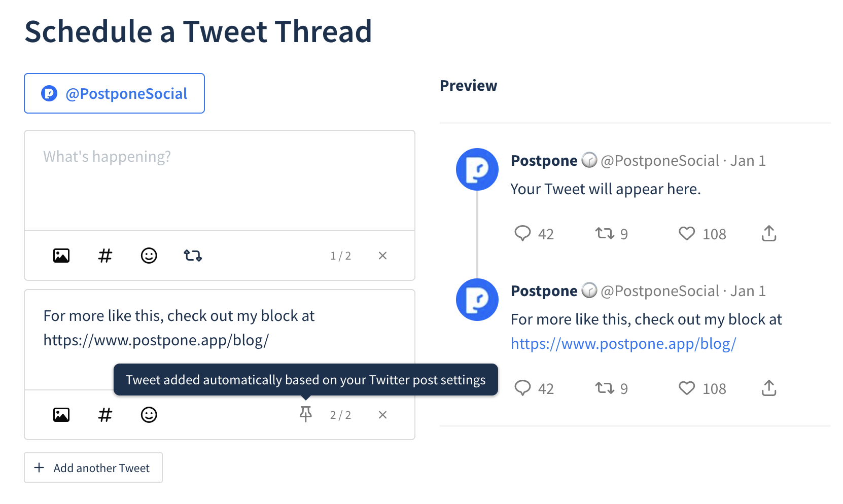Select the @PostponeSocial account button
The width and height of the screenshot is (843, 504).
pos(114,93)
